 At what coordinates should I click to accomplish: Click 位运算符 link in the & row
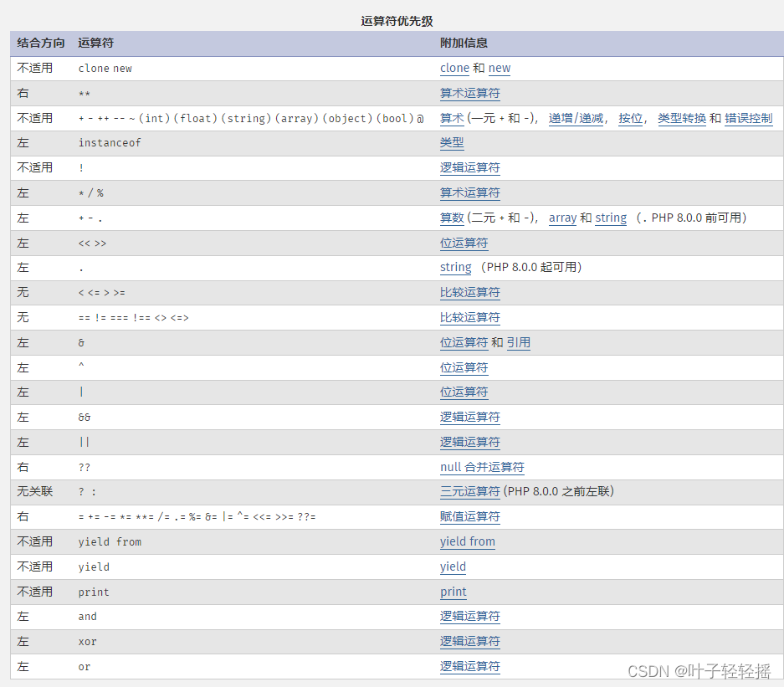tap(464, 342)
